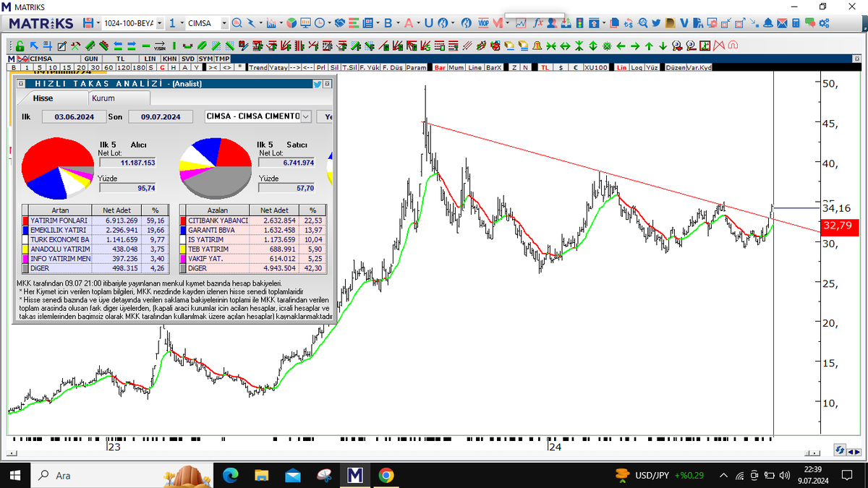Image resolution: width=868 pixels, height=488 pixels.
Task: Open the 1024-100-BEYA template dropdown
Action: pos(160,23)
